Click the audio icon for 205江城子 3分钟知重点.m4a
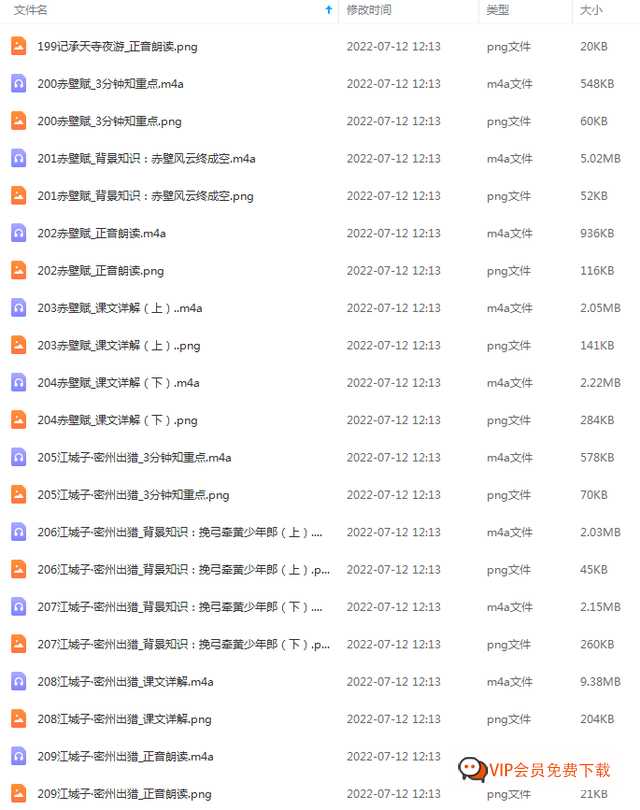This screenshot has height=810, width=640. tap(19, 457)
